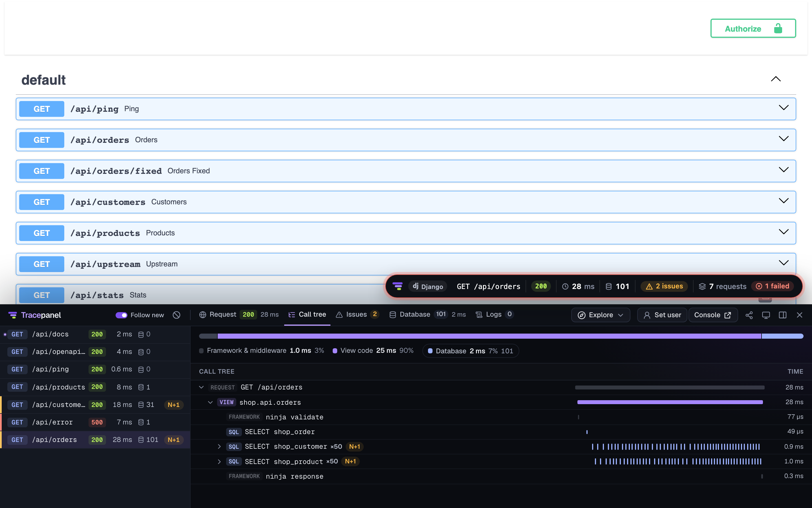Close the Tracepanel with the X icon
Image resolution: width=812 pixels, height=508 pixels.
pyautogui.click(x=800, y=315)
